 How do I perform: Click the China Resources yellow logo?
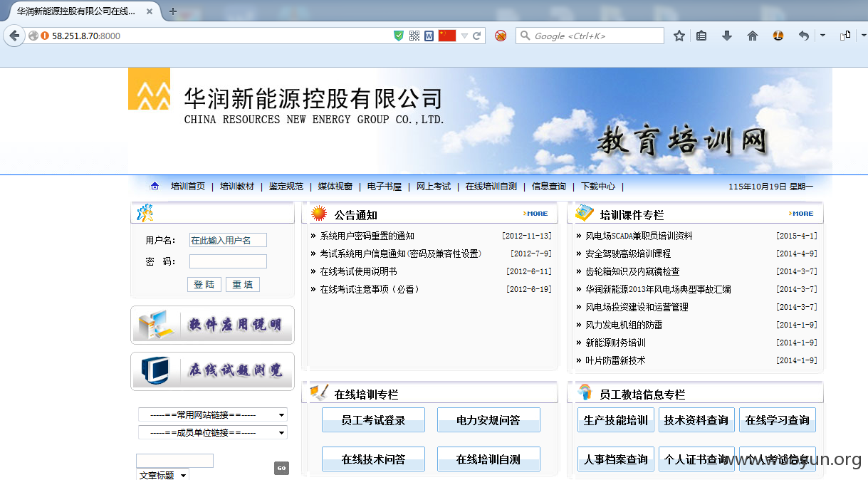click(149, 89)
